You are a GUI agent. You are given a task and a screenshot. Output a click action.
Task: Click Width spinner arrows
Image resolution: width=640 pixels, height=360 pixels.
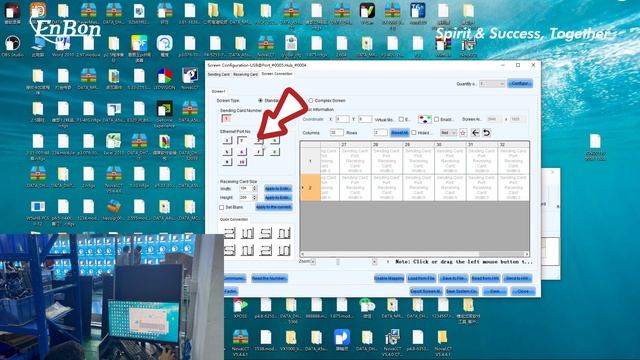[x=255, y=189]
